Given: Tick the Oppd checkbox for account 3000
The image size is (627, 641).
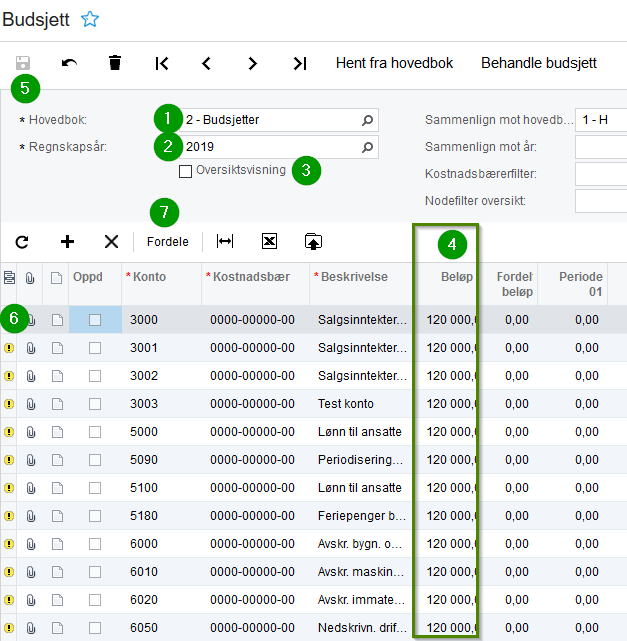Looking at the screenshot, I should pyautogui.click(x=95, y=320).
